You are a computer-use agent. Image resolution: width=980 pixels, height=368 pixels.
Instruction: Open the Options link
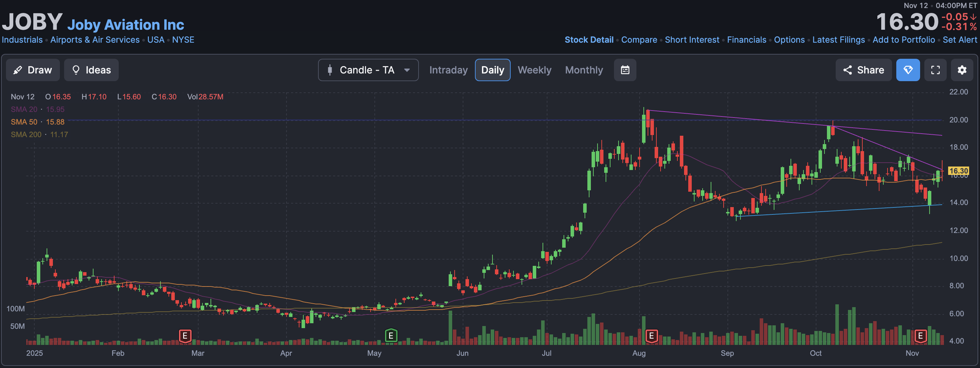(789, 40)
